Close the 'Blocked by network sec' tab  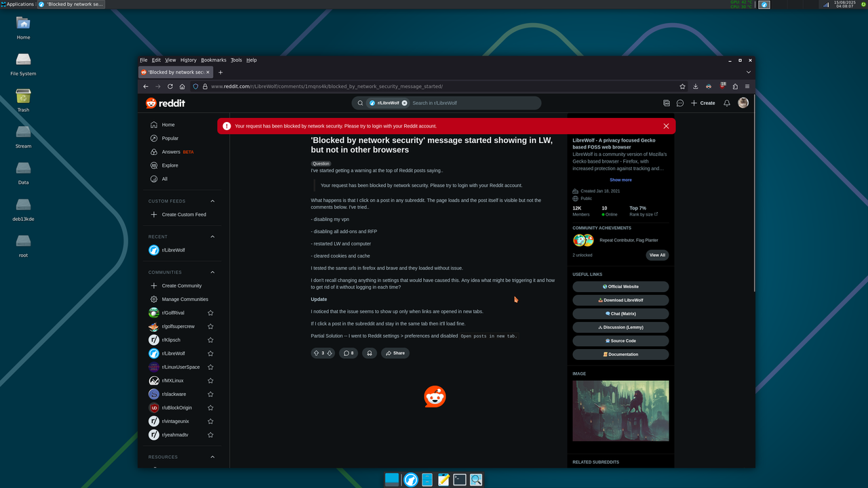208,72
